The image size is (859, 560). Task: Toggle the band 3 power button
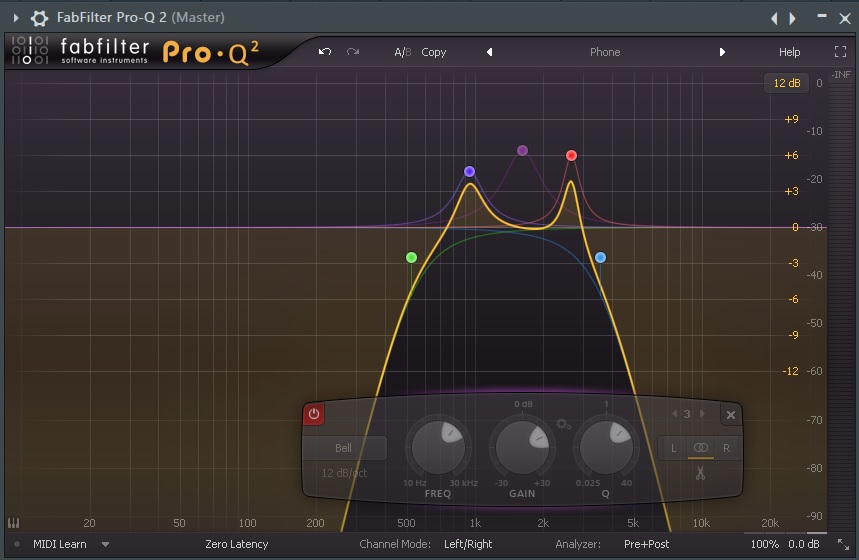314,414
